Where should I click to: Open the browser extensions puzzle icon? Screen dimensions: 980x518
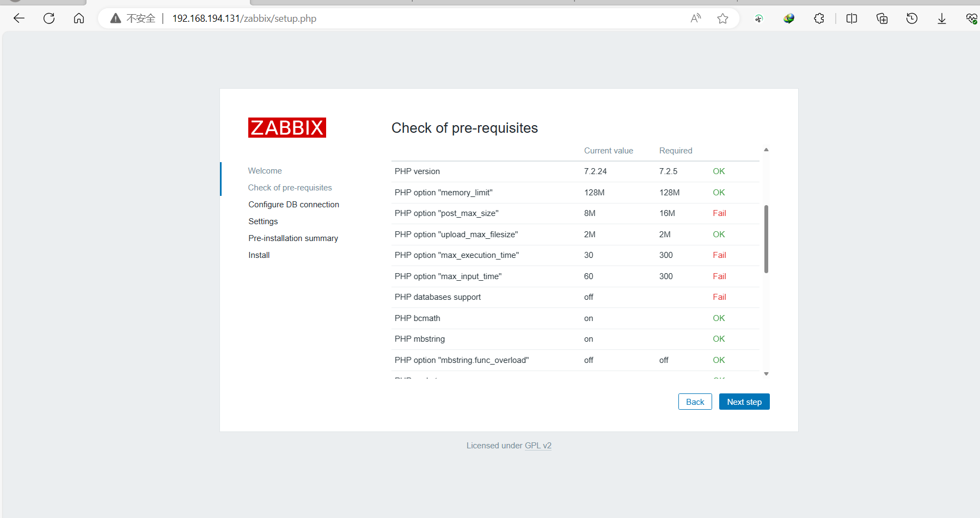(x=819, y=18)
